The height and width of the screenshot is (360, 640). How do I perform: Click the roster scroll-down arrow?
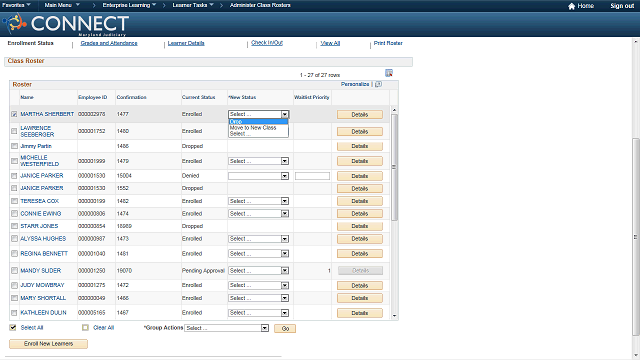[394, 316]
